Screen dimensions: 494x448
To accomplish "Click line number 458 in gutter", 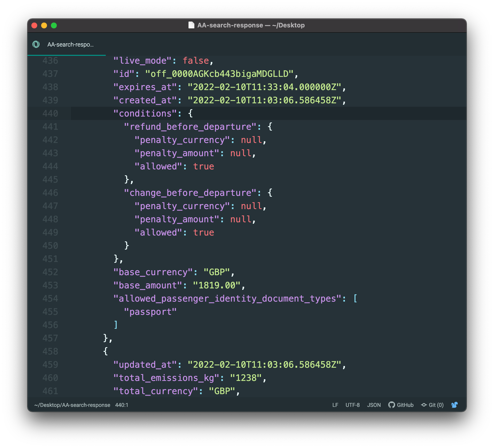I will tap(50, 352).
